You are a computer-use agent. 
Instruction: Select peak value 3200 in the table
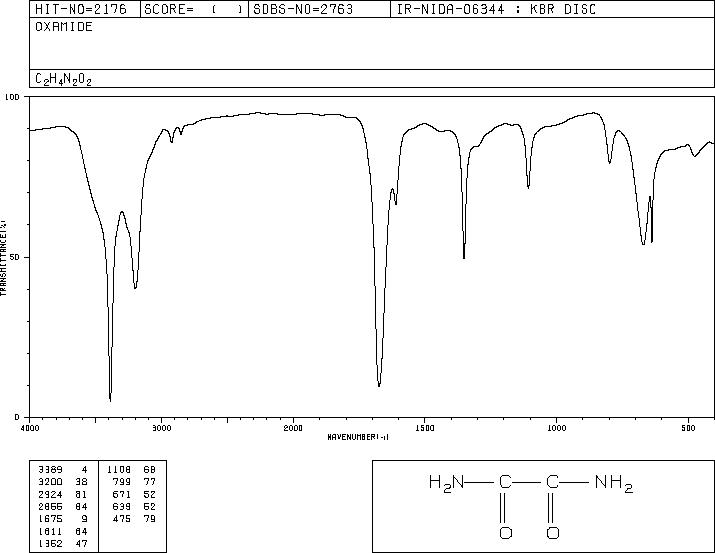pyautogui.click(x=51, y=482)
